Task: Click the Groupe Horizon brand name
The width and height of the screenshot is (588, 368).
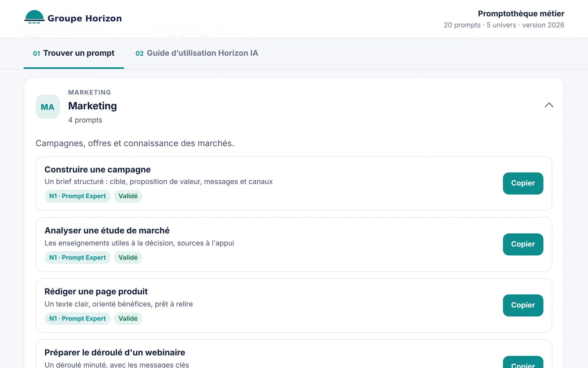Action: pos(85,18)
